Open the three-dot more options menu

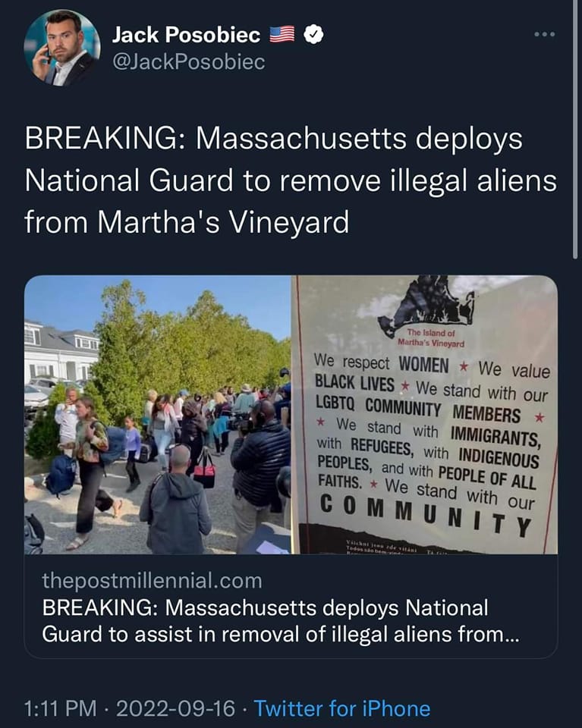tap(544, 34)
